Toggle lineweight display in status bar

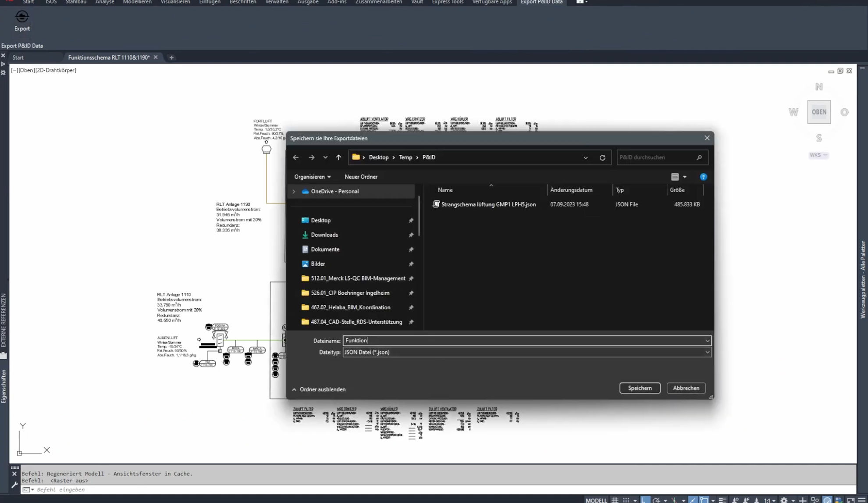[722, 499]
